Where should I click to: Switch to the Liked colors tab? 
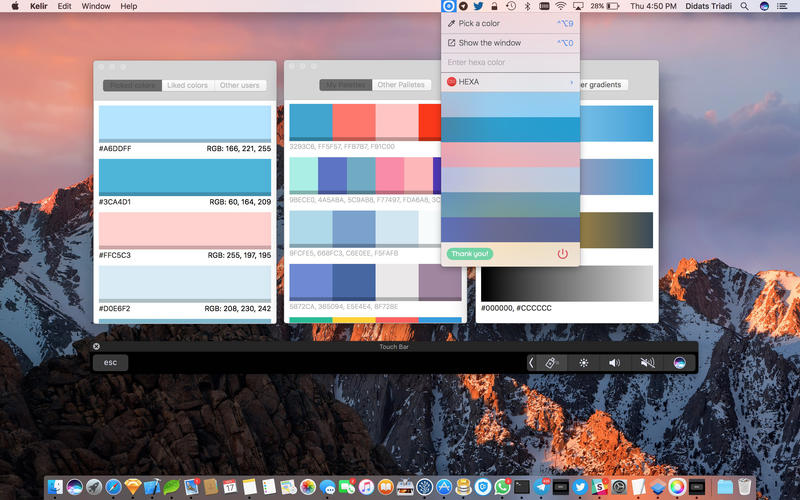(187, 85)
